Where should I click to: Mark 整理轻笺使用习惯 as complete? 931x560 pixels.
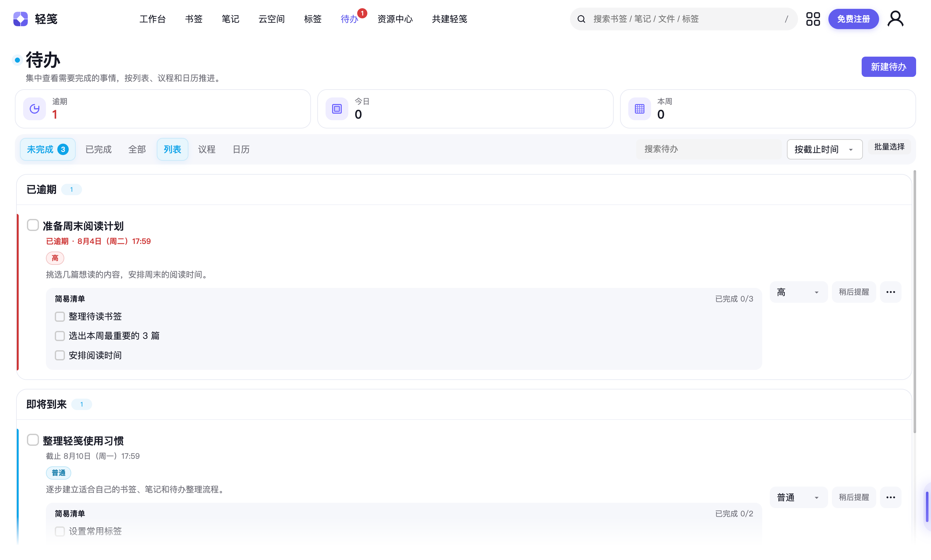[x=33, y=440]
